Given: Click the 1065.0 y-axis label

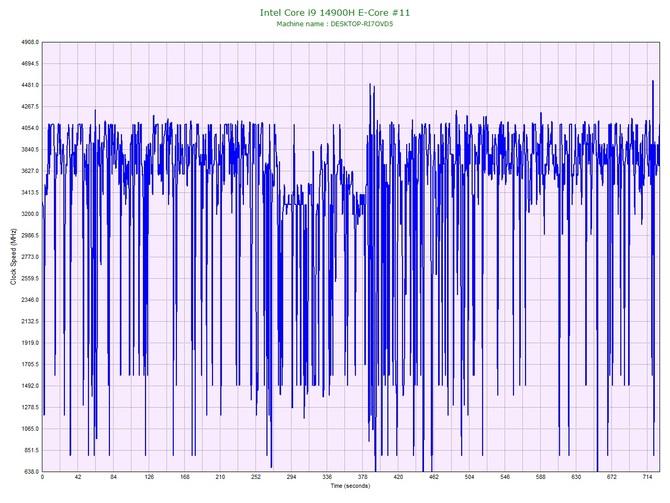Looking at the screenshot, I should tap(30, 429).
